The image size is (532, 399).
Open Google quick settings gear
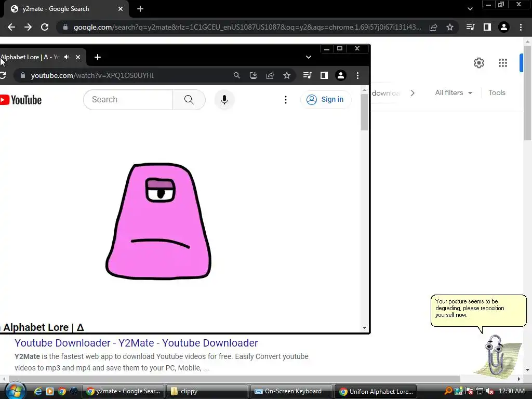tap(478, 63)
